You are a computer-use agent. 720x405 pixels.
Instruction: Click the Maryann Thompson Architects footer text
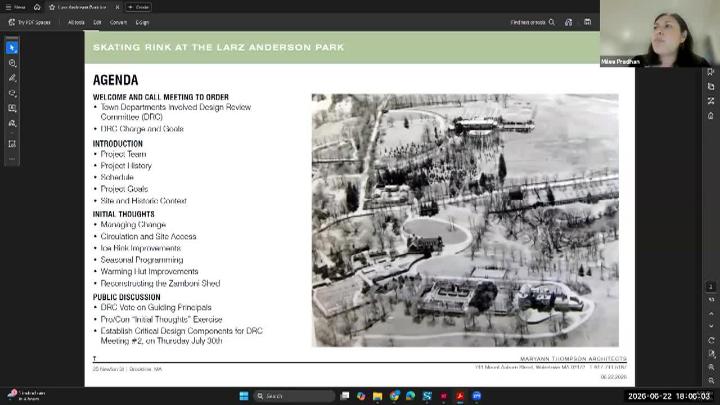(573, 358)
